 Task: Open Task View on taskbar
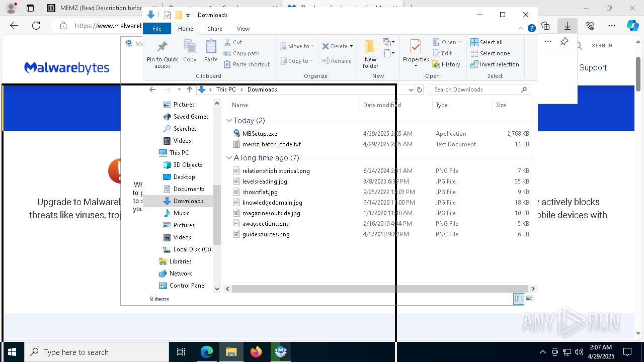pos(181,352)
